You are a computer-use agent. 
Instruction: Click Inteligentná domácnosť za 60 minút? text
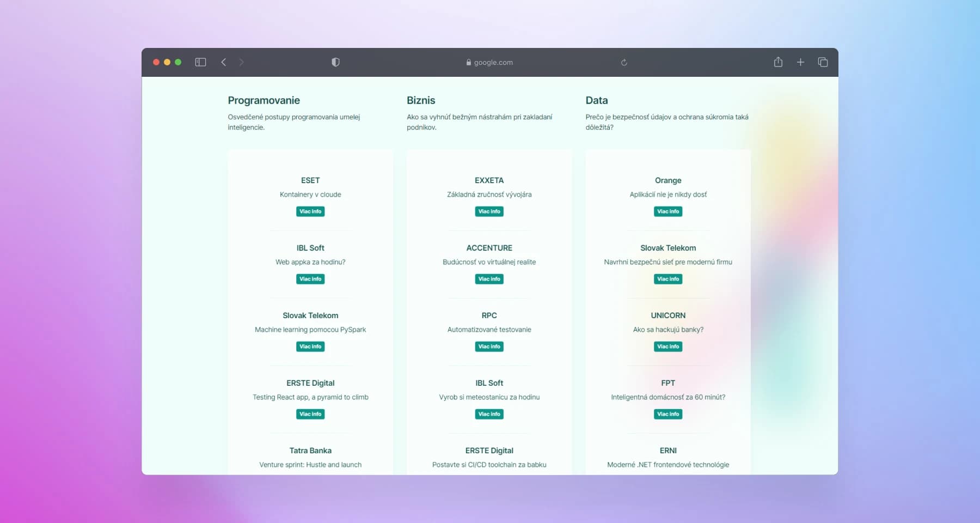pos(668,397)
